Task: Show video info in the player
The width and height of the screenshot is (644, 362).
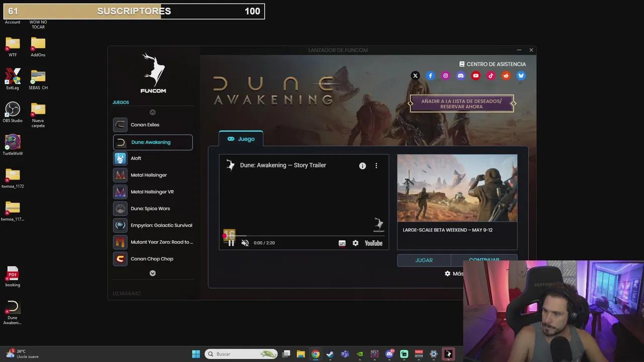Action: (x=362, y=165)
